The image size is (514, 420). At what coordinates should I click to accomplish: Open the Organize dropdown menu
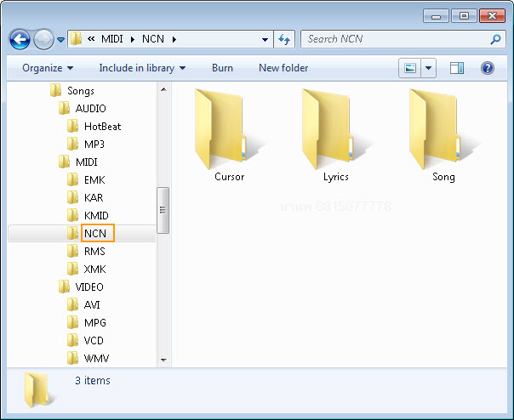[x=48, y=68]
